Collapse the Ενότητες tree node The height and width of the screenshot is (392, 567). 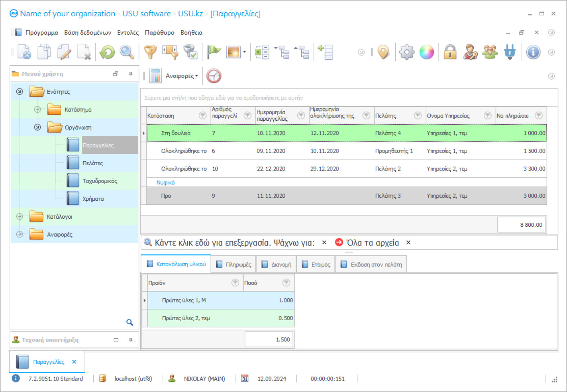[x=20, y=91]
